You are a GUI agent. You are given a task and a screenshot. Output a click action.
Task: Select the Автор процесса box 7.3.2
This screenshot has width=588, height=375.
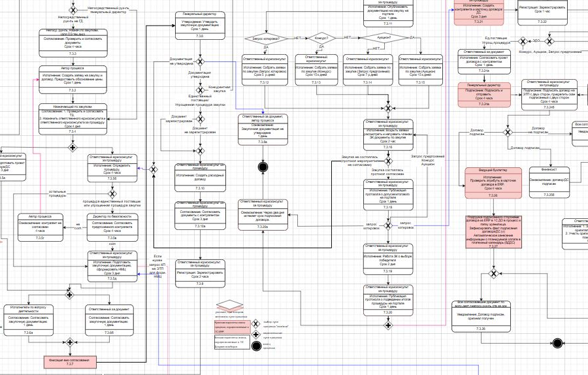[x=73, y=80]
